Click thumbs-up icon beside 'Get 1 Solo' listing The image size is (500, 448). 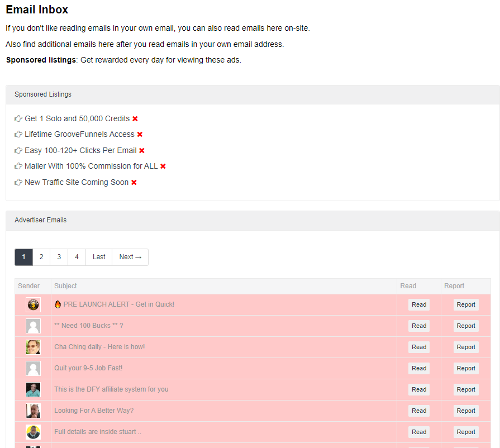[x=18, y=118]
